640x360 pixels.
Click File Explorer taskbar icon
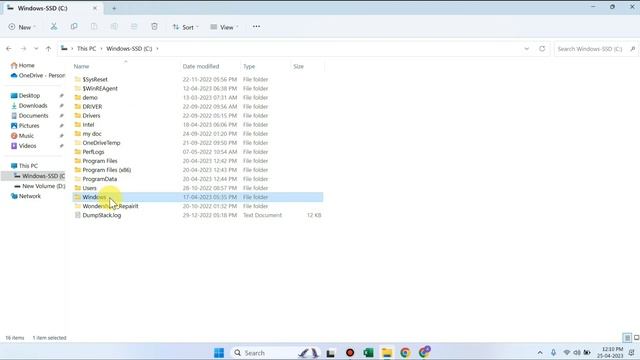pos(387,353)
